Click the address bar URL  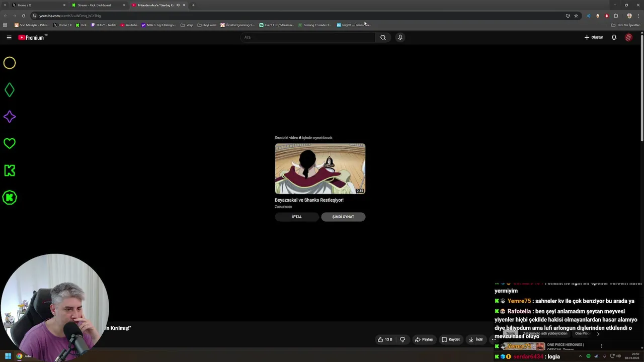[x=70, y=16]
